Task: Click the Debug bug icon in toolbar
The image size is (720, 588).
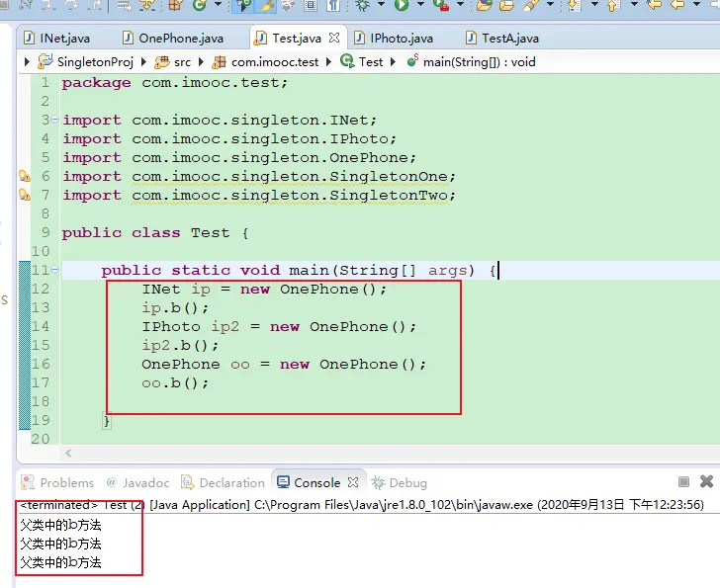Action: pyautogui.click(x=363, y=6)
